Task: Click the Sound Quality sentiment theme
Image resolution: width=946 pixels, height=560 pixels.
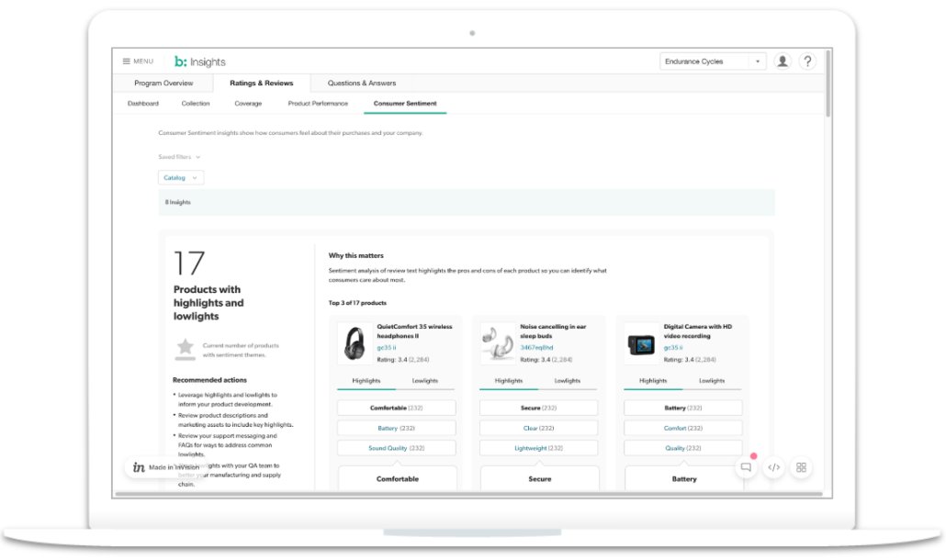Action: tap(396, 447)
